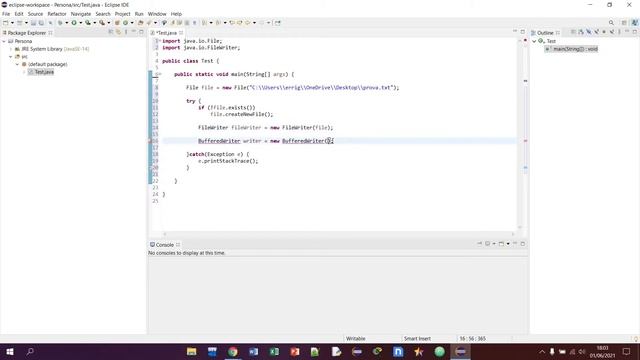Collapse the (default package) node
Screen dimensions: 640x360
tap(18, 64)
